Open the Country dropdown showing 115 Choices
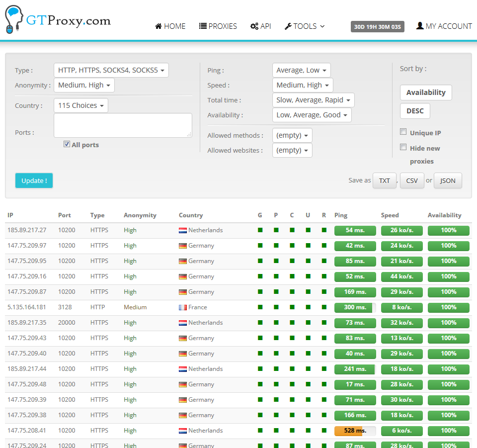This screenshot has width=477, height=448. click(80, 105)
